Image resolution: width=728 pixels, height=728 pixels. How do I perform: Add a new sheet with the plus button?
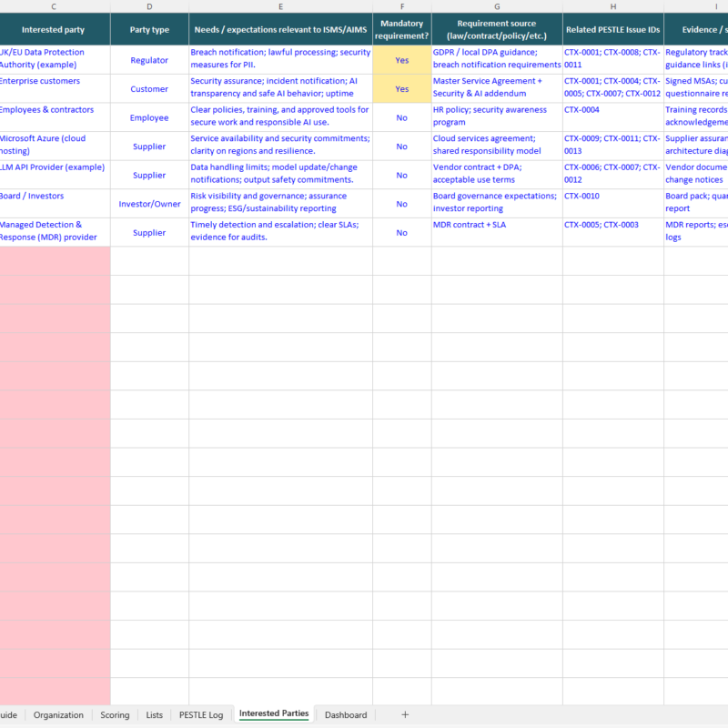[x=405, y=714]
